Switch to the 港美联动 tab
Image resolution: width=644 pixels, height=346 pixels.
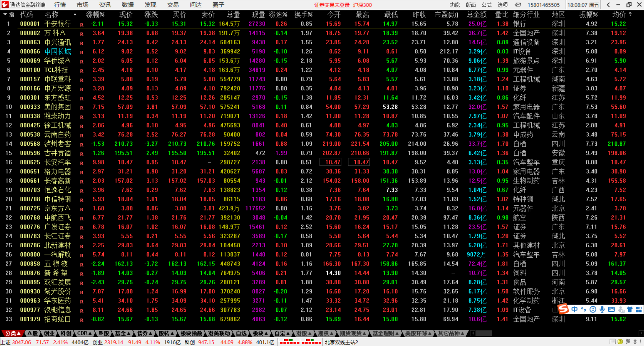click(219, 333)
